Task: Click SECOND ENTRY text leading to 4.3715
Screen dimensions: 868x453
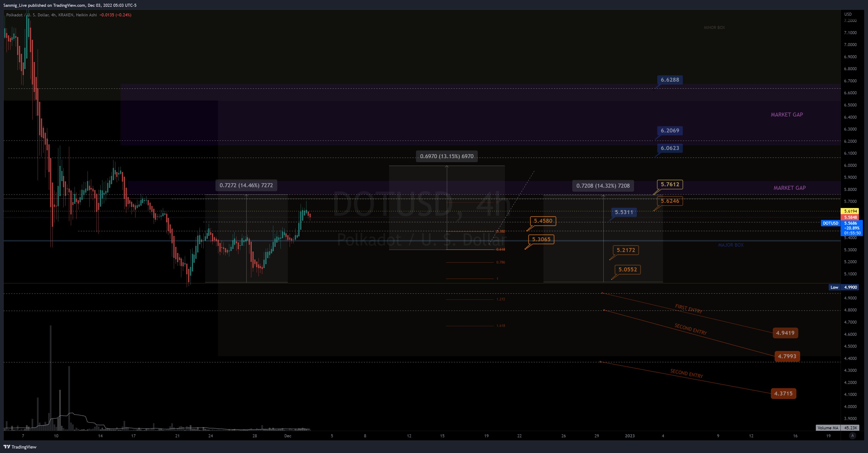Action: pyautogui.click(x=686, y=373)
